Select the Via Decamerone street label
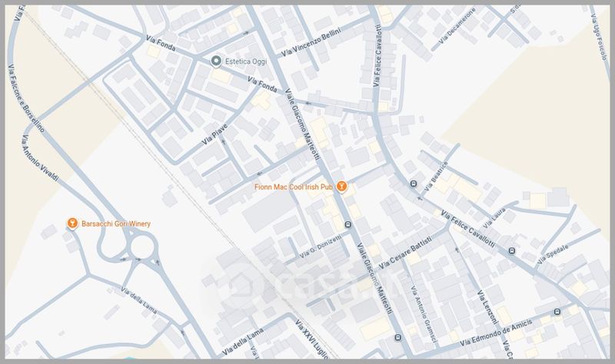Image resolution: width=615 pixels, height=364 pixels. coord(457,25)
